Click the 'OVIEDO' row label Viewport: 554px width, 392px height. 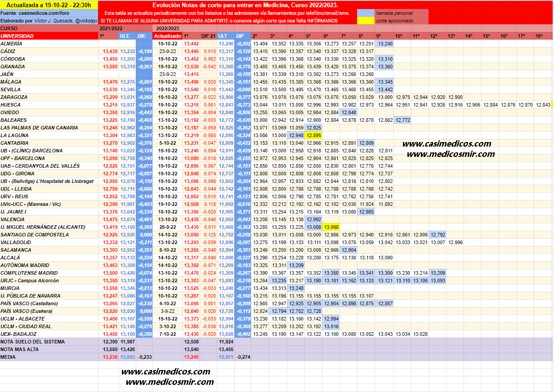coord(49,112)
